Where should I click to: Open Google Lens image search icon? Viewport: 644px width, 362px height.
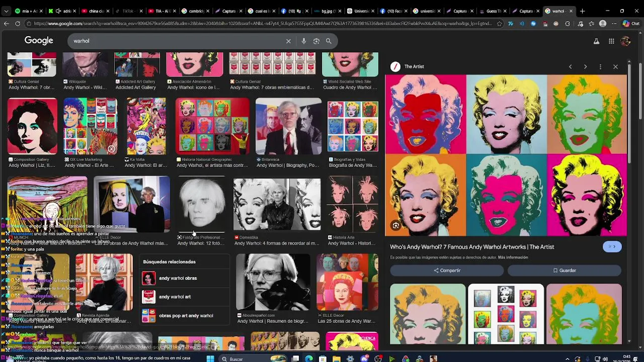click(x=316, y=41)
